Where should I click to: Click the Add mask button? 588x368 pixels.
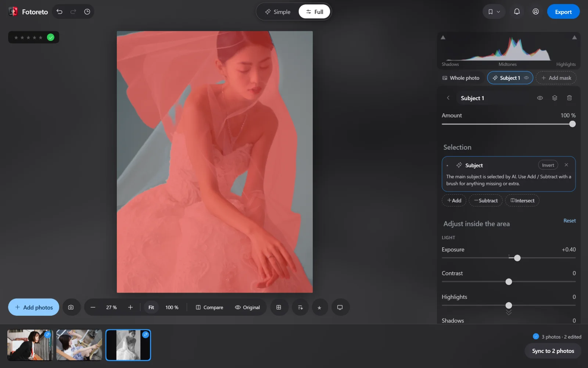(x=556, y=78)
